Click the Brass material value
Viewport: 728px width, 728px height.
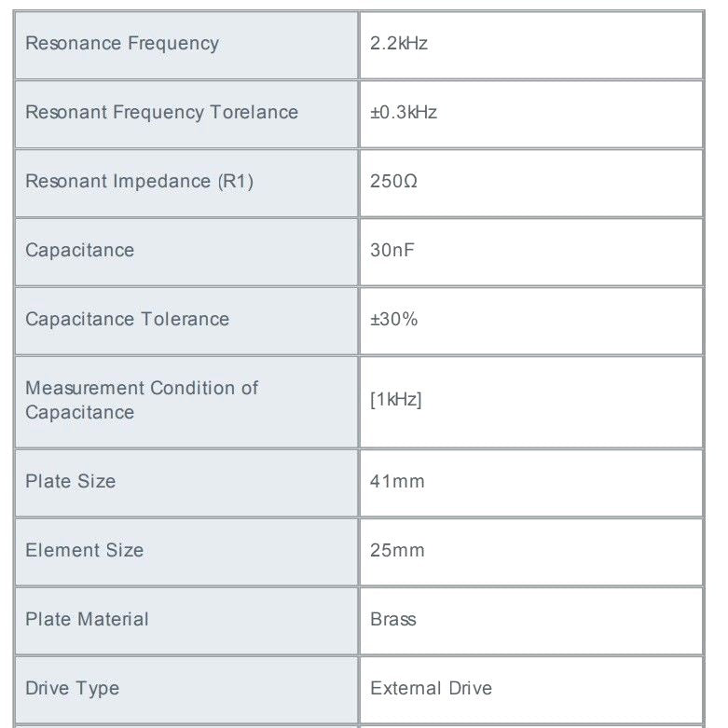pyautogui.click(x=393, y=619)
